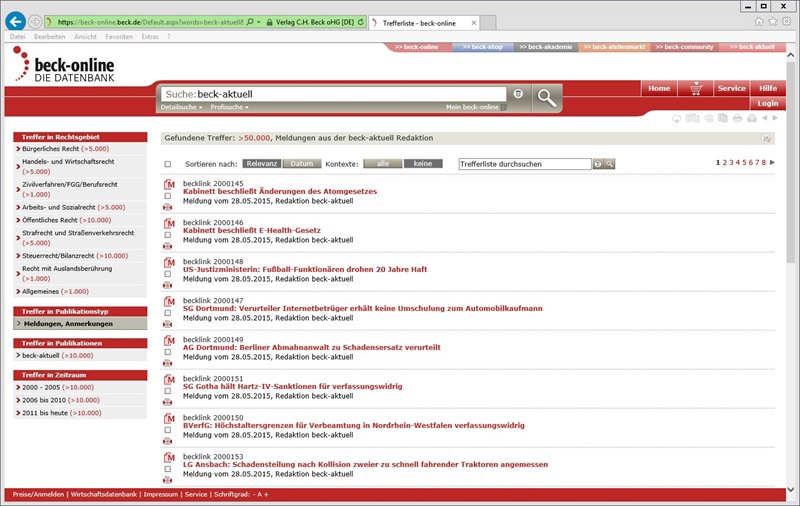
Task: Click the M document icon for becklink 2000151
Action: click(x=169, y=380)
